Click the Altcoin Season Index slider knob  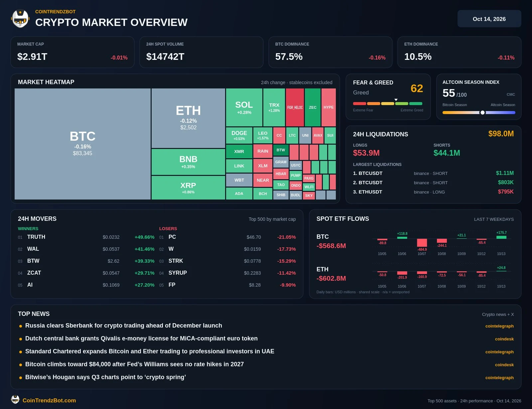[x=482, y=112]
